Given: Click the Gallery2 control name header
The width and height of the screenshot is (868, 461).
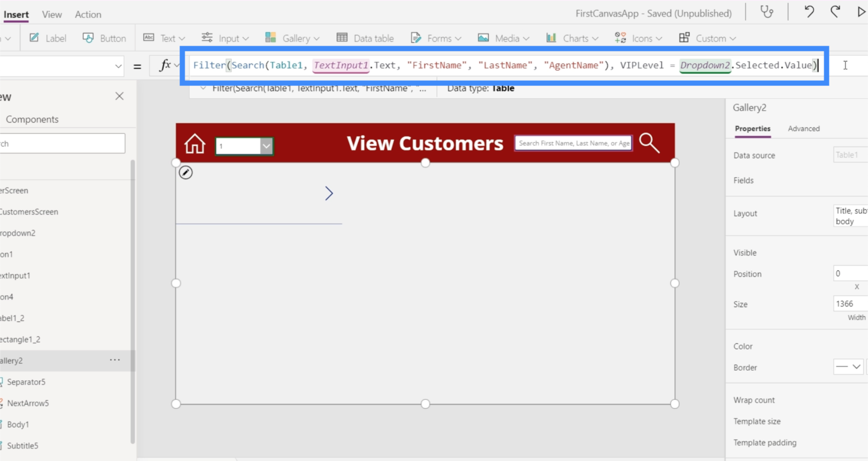Looking at the screenshot, I should (749, 107).
